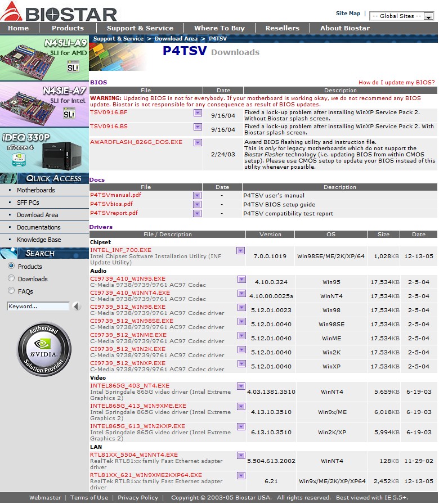Click download icon next to P4TSVbios.pdf
Screen dimensions: 439x504
click(x=197, y=204)
